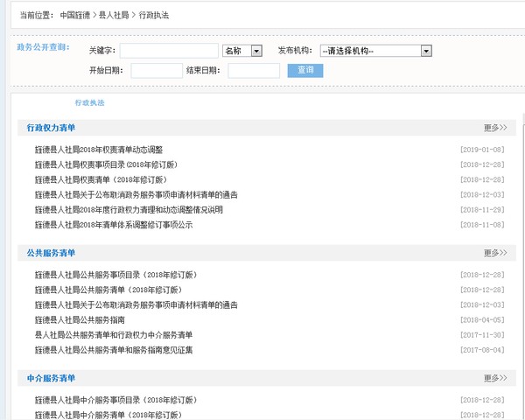The width and height of the screenshot is (525, 420).
Task: Open 旌德县人社局2018年权责清单动态调整
Action: click(99, 150)
